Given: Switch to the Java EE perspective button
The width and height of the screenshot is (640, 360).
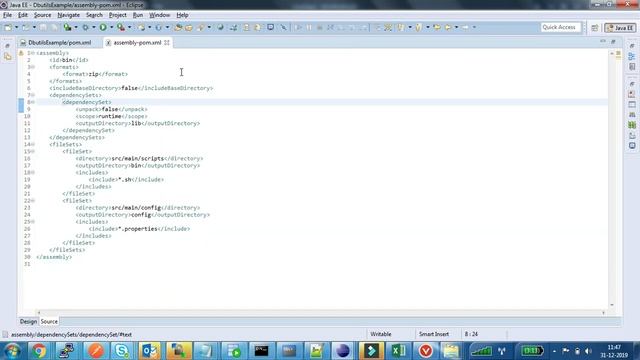Looking at the screenshot, I should click(620, 28).
